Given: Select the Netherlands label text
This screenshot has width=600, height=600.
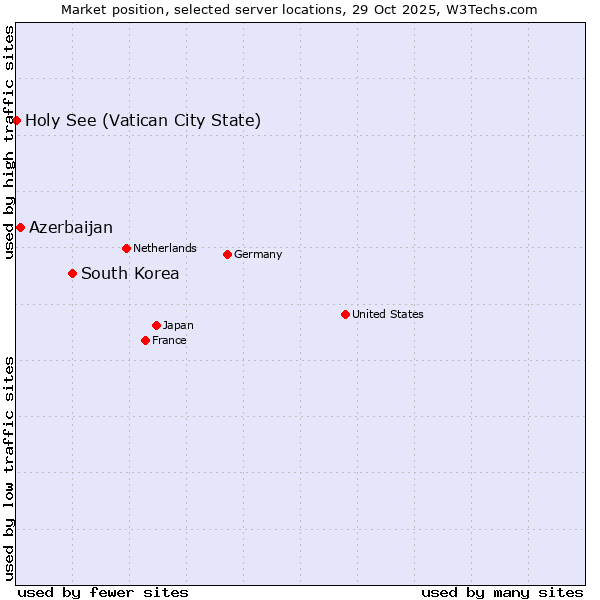Looking at the screenshot, I should 165,248.
